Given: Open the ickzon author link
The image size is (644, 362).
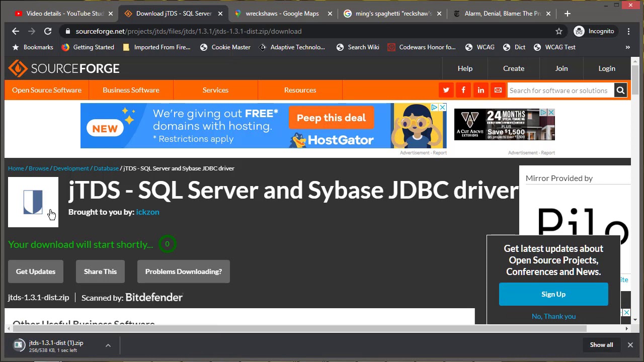Looking at the screenshot, I should click(x=147, y=212).
